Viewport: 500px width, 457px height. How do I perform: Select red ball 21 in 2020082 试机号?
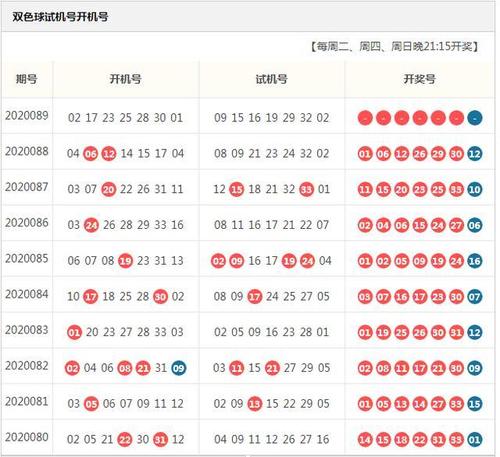coord(272,368)
